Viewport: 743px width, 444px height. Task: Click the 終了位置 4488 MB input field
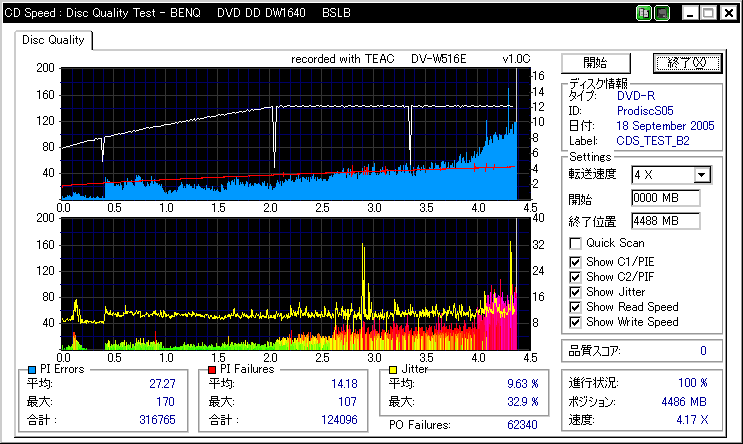[x=665, y=221]
